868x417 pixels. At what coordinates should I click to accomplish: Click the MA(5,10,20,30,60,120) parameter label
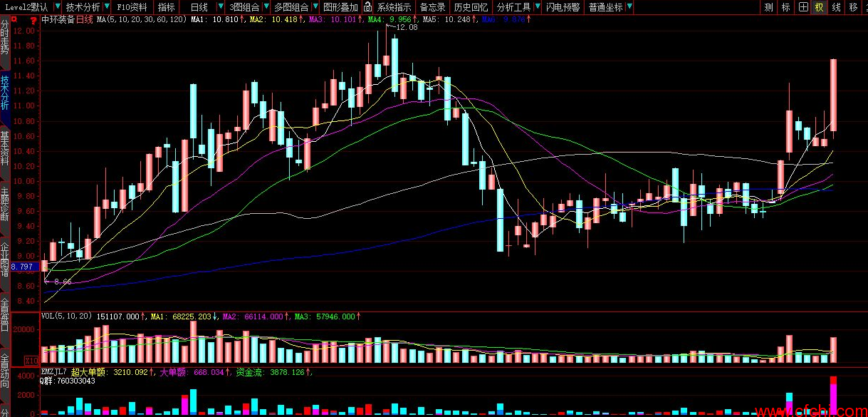click(141, 20)
